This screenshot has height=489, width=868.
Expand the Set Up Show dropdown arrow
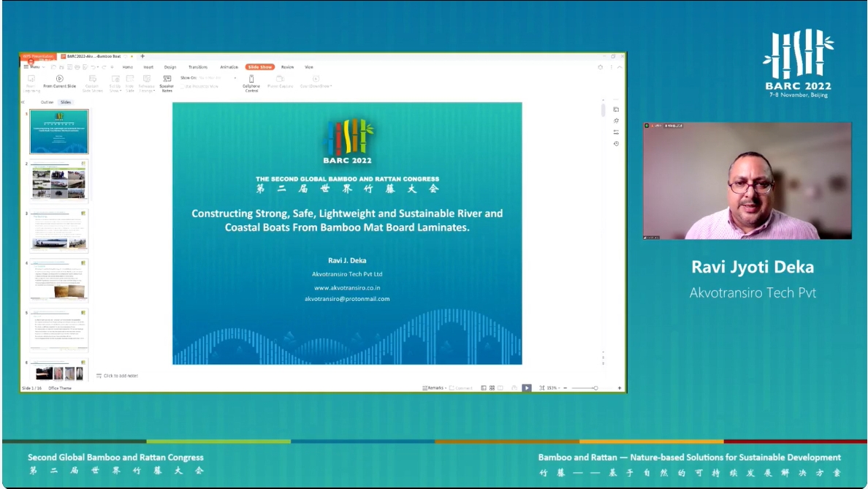pos(121,91)
